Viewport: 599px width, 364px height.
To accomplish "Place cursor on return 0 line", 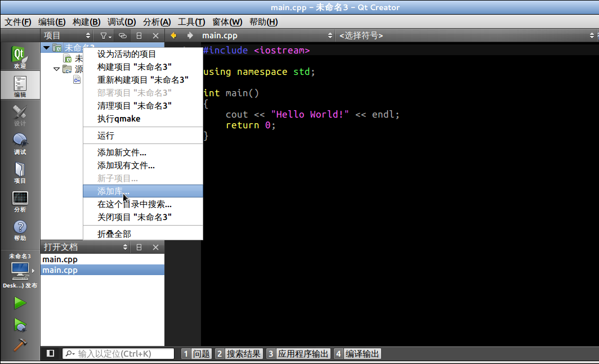I will [x=251, y=125].
